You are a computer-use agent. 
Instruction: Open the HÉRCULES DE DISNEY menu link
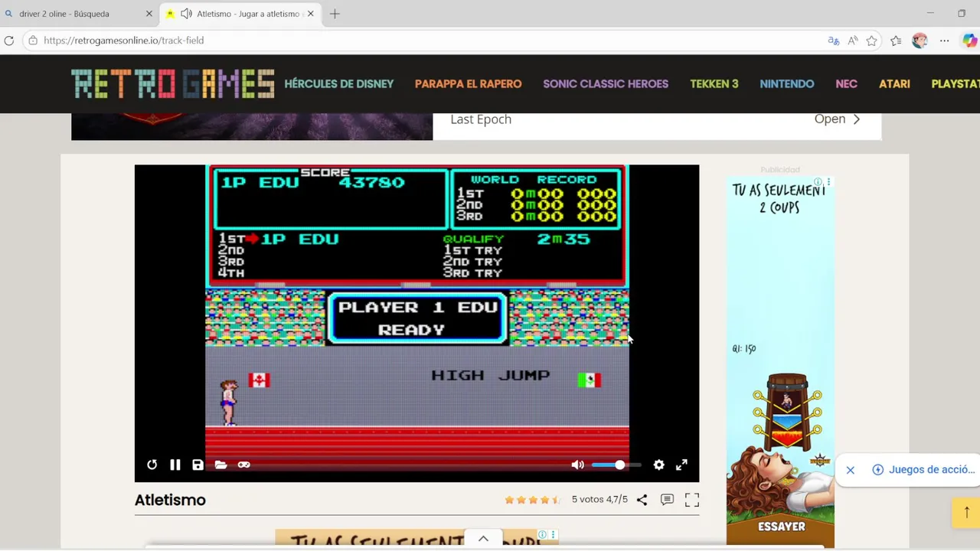click(x=339, y=84)
